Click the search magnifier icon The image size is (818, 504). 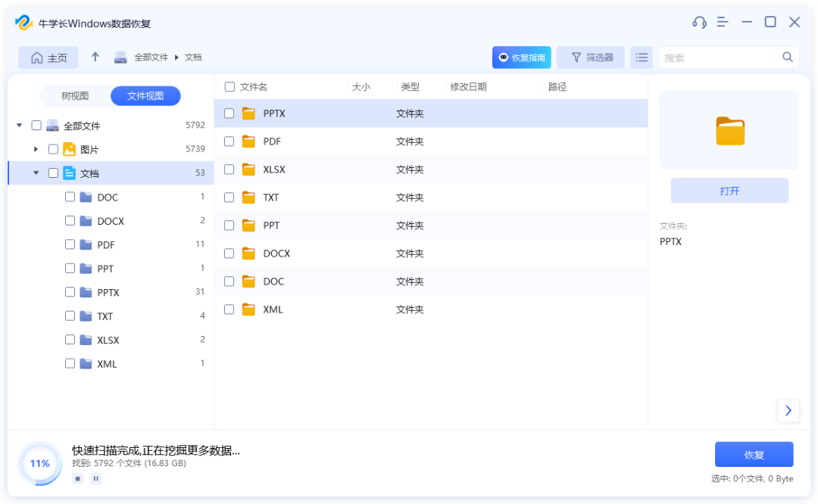[788, 58]
